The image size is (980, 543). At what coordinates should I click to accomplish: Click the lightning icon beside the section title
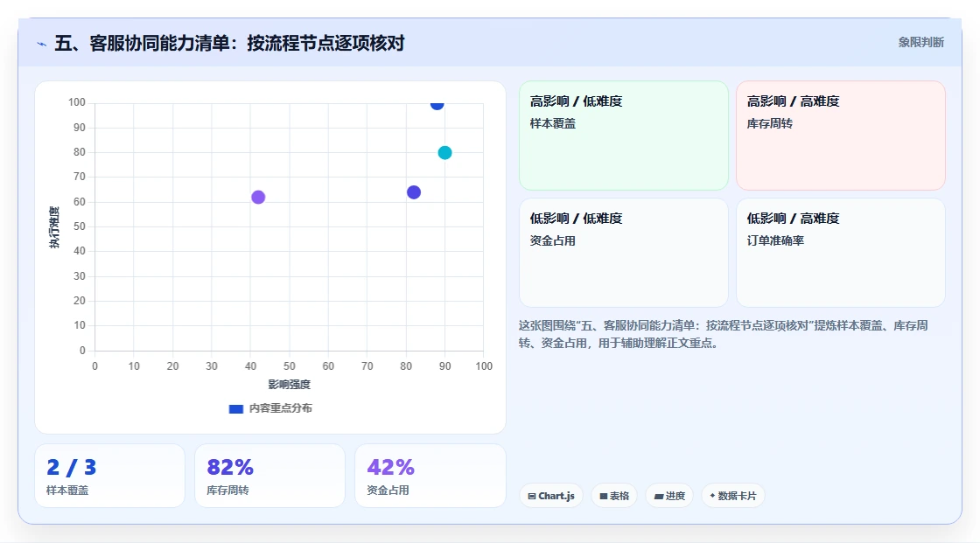[x=42, y=44]
